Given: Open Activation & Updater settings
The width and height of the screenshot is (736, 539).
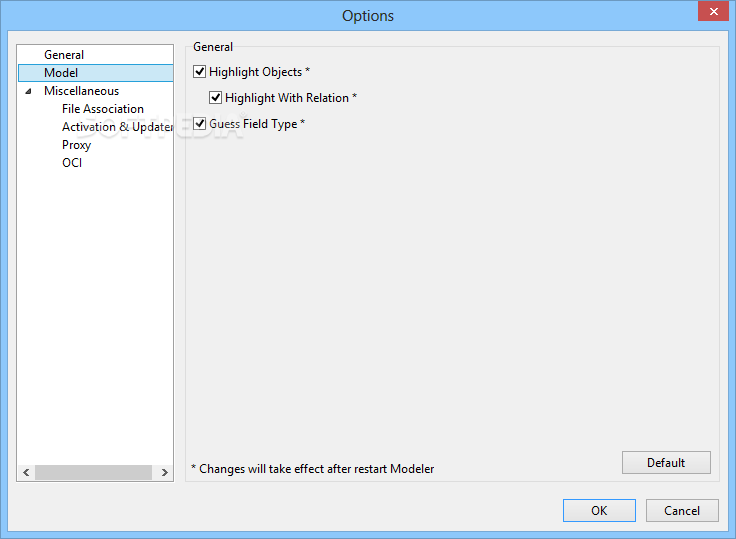Looking at the screenshot, I should point(117,127).
